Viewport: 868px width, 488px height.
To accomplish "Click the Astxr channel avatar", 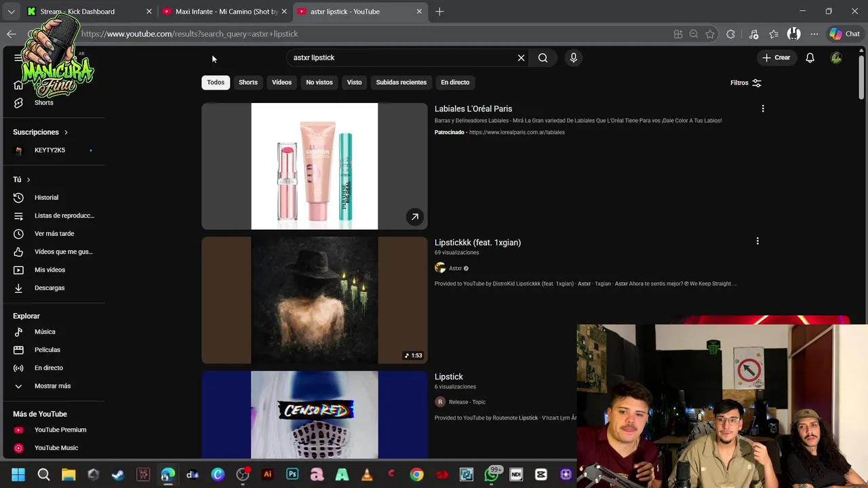I will coord(440,268).
